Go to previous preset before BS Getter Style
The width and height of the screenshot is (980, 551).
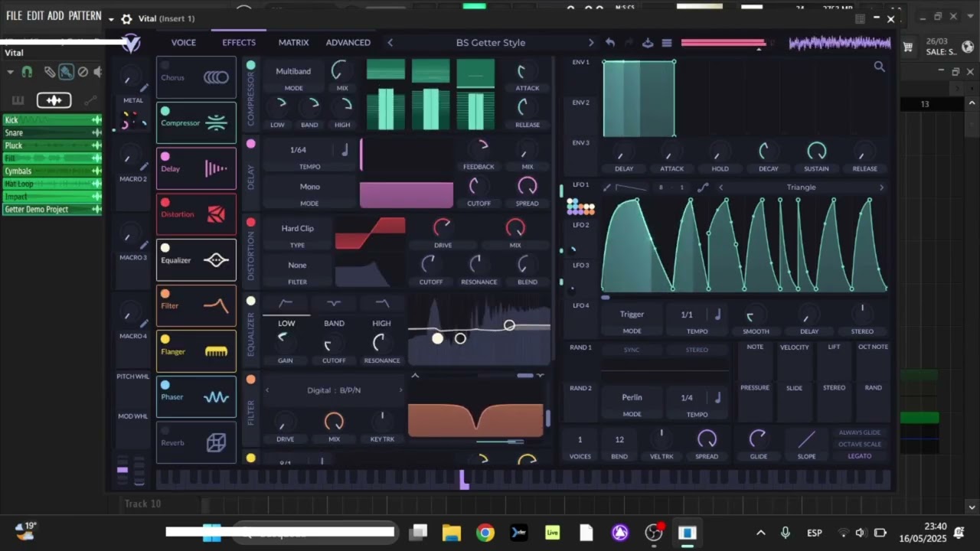pos(390,43)
